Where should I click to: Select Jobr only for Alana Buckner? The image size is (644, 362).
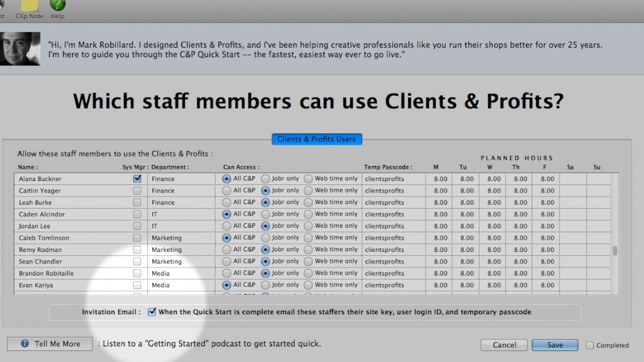click(x=266, y=178)
